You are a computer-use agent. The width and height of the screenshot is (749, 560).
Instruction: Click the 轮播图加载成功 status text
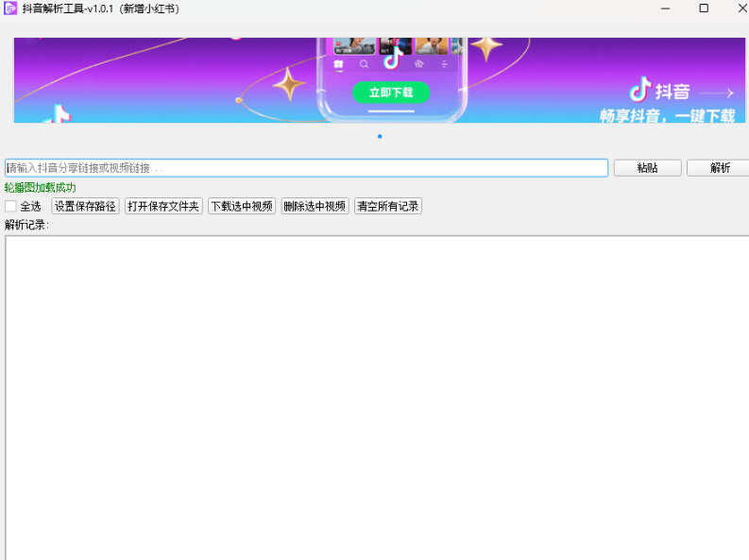40,188
